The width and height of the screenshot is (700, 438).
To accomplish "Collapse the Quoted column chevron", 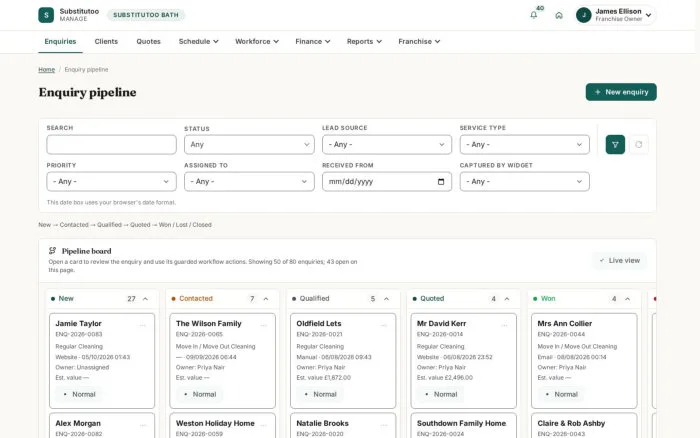I will point(507,299).
